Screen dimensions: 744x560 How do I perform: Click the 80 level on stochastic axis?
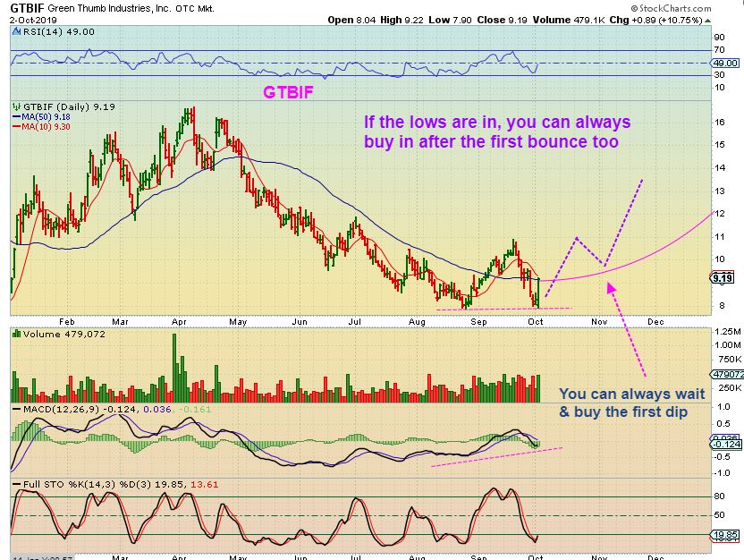pos(720,496)
